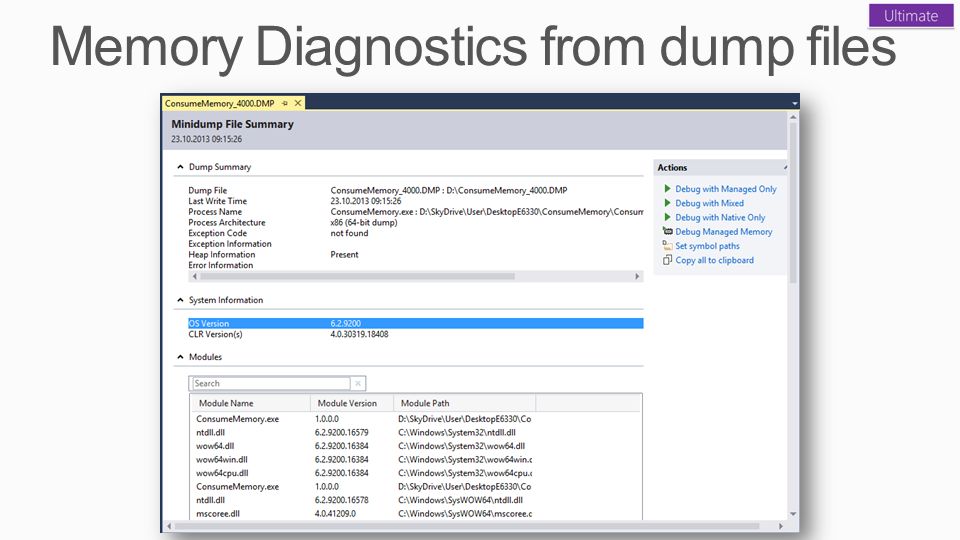Select the OS Version row
The width and height of the screenshot is (960, 540).
click(x=416, y=323)
